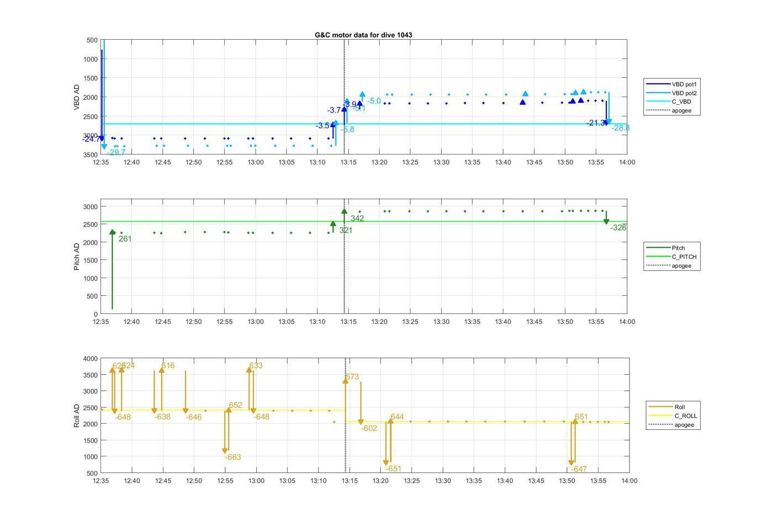Select the 'Roll' legend entry
773x532 pixels.
tap(667, 407)
